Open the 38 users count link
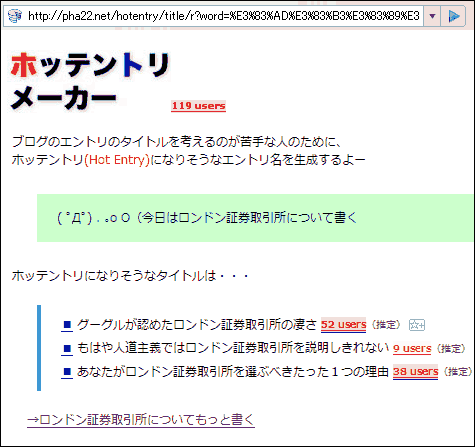475x447 pixels. (x=415, y=371)
